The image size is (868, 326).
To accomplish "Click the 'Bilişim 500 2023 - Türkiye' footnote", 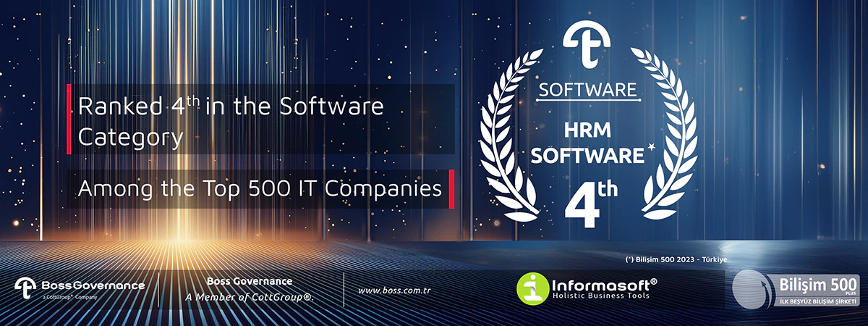I will click(x=675, y=259).
